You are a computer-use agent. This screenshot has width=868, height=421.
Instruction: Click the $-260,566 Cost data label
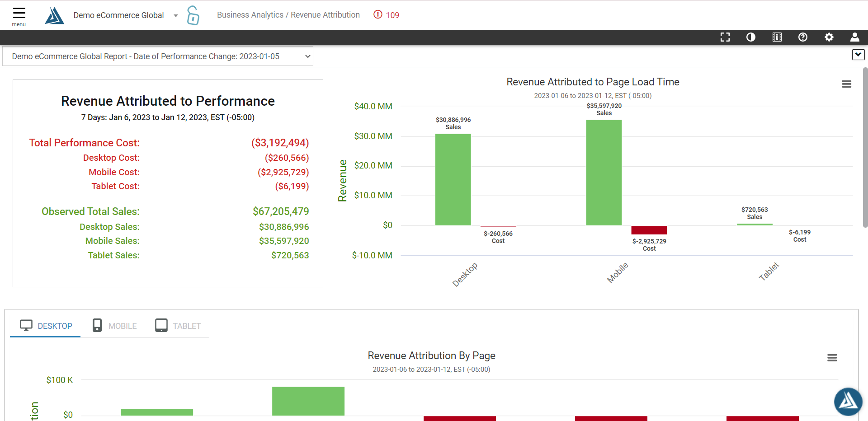point(498,237)
